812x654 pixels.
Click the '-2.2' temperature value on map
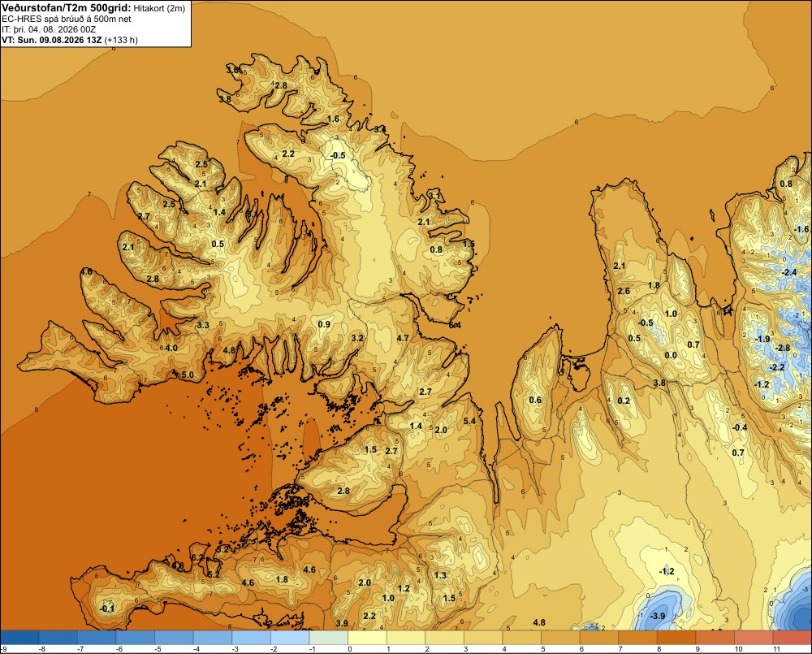coord(777,367)
